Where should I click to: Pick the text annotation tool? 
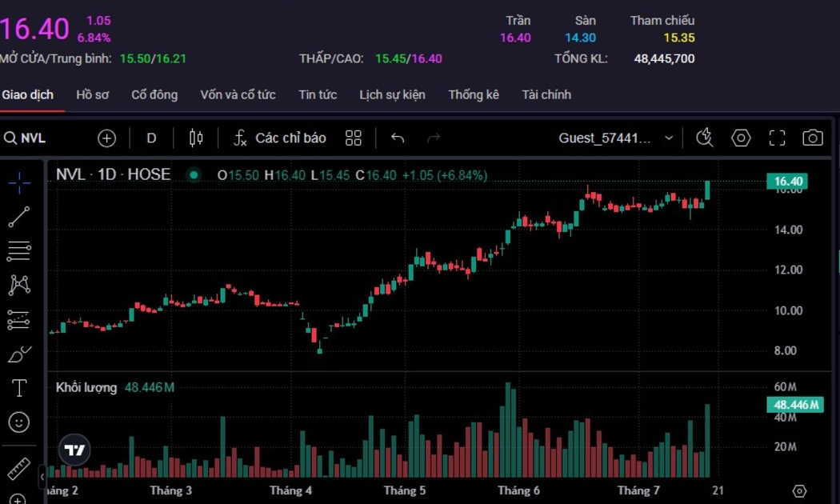coord(19,388)
